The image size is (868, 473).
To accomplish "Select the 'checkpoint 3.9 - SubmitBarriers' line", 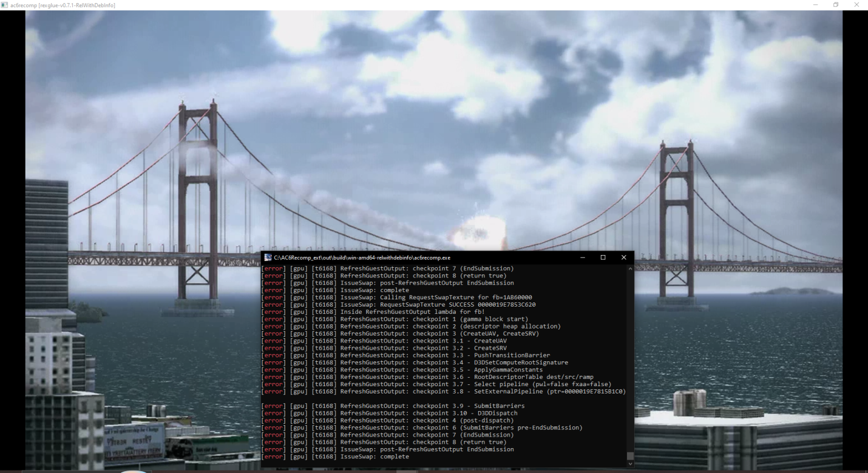I will pos(393,406).
